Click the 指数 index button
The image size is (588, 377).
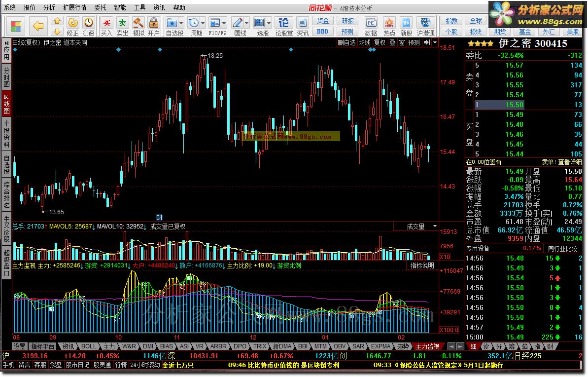point(451,21)
